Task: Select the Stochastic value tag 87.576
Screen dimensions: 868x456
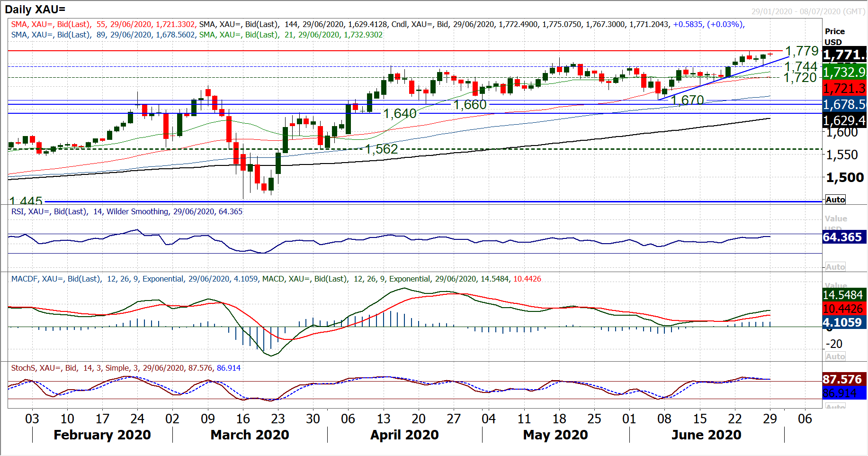Action: pyautogui.click(x=842, y=379)
